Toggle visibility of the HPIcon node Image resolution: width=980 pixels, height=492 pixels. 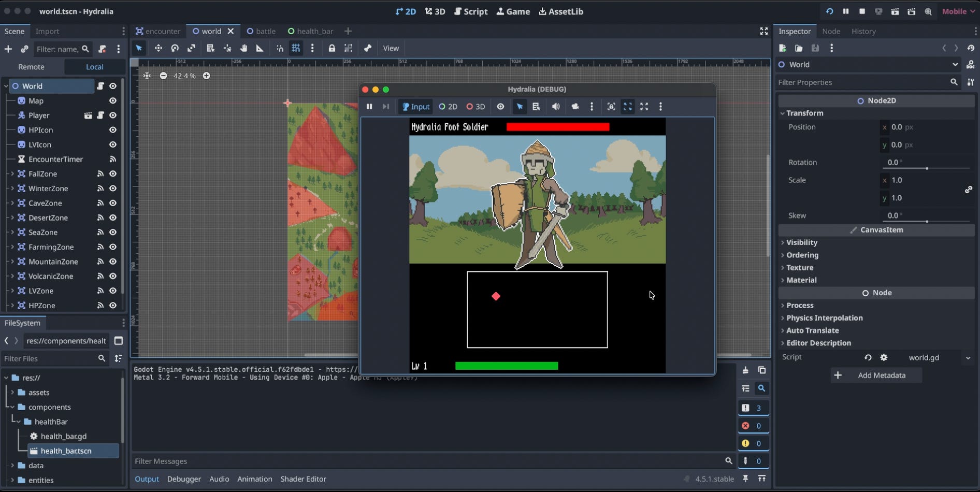(113, 130)
